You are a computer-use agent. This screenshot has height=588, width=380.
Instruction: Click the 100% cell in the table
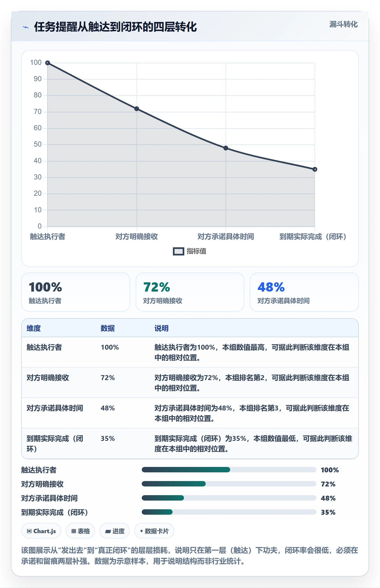click(x=110, y=347)
